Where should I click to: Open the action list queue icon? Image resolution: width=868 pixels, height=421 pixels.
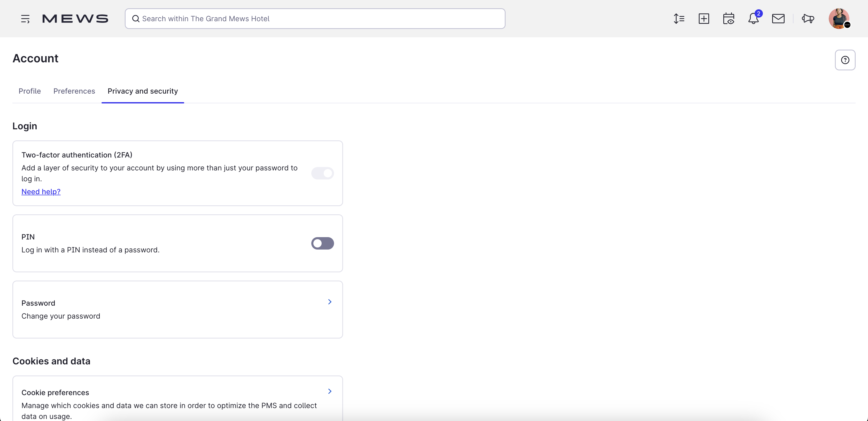click(x=679, y=19)
